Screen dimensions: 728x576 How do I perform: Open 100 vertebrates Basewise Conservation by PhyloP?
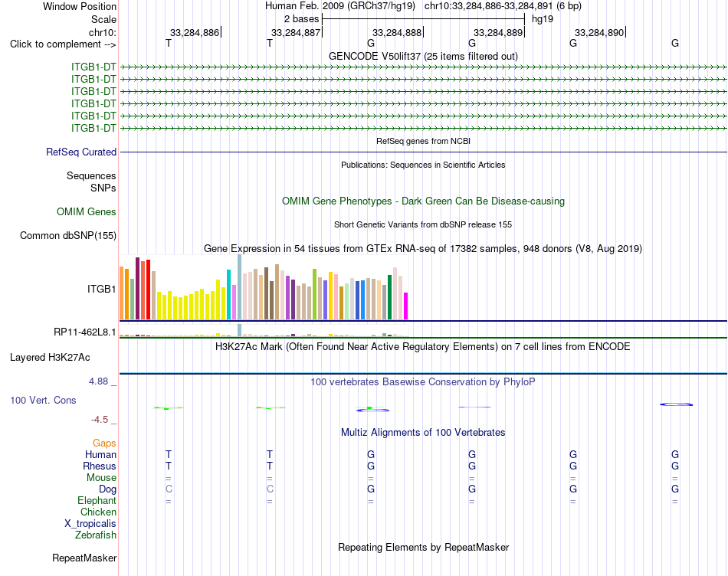(x=423, y=382)
